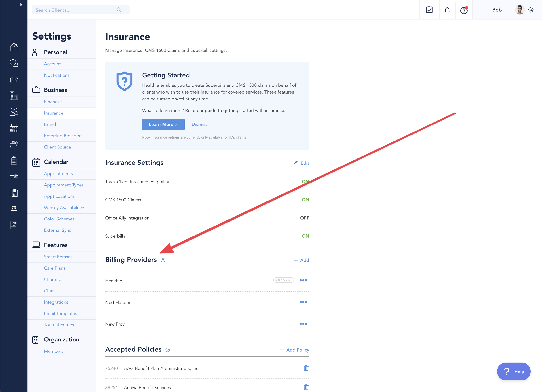The width and height of the screenshot is (542, 392).
Task: Select Insurance in settings menu
Action: 53,113
